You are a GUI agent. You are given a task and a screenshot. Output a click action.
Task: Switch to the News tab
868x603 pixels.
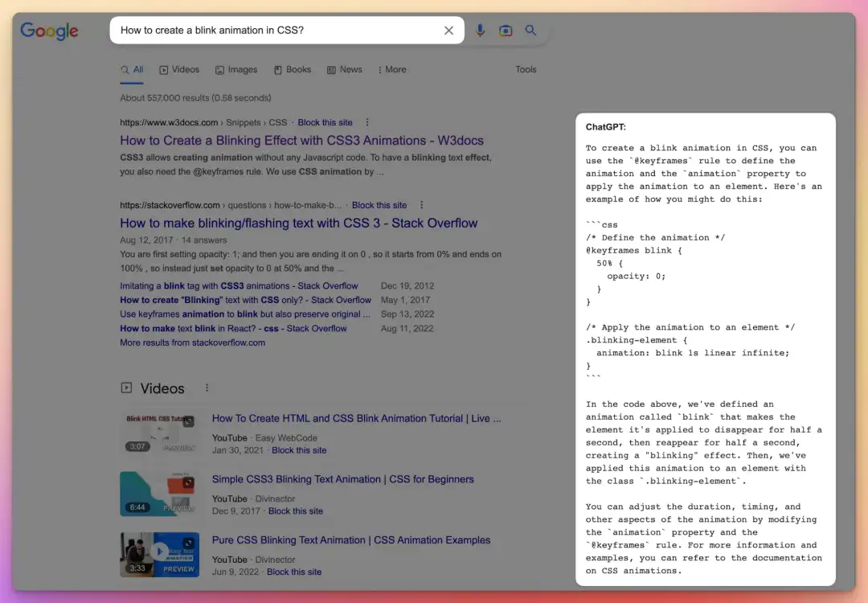point(344,70)
